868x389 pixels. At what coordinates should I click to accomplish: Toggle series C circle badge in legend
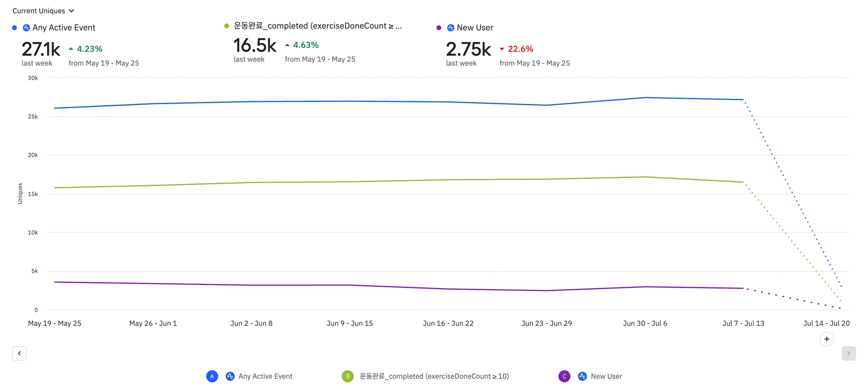click(564, 376)
